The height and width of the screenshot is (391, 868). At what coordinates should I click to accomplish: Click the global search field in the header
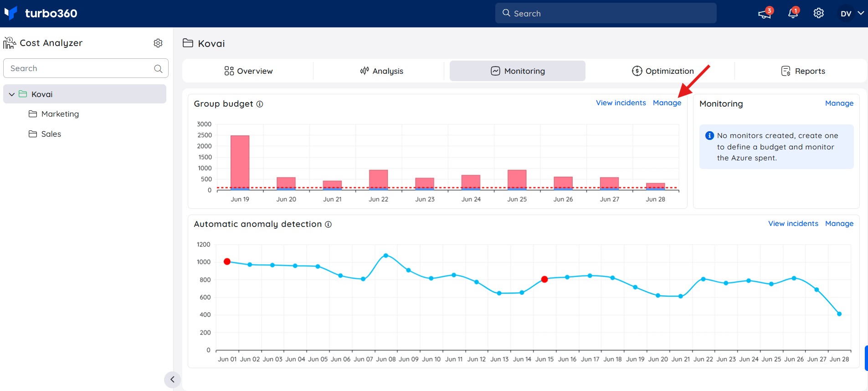(606, 13)
